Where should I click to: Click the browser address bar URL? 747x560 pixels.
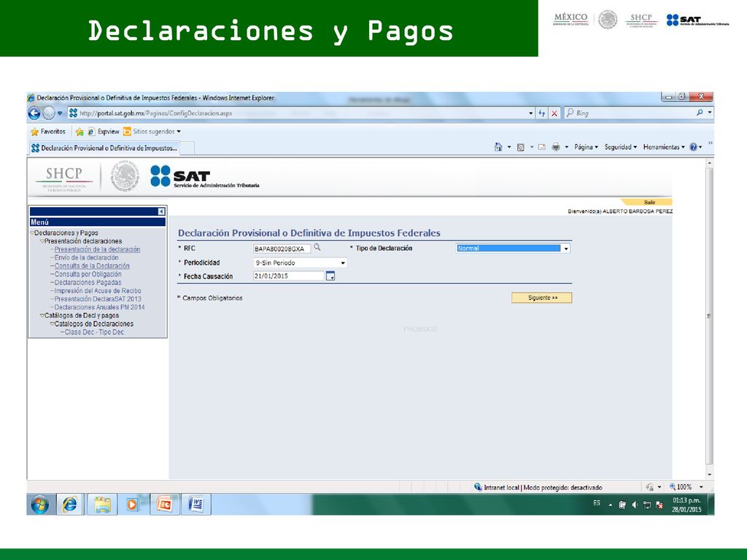156,113
